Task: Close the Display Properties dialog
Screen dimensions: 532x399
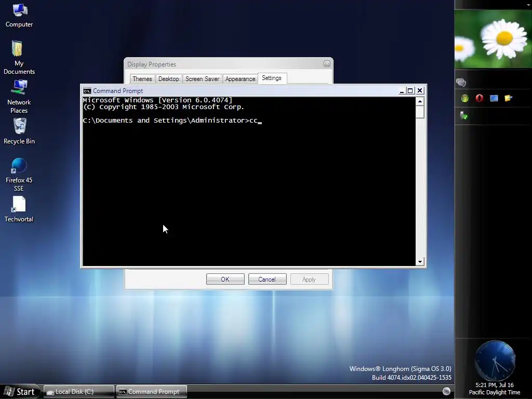Action: pos(327,64)
